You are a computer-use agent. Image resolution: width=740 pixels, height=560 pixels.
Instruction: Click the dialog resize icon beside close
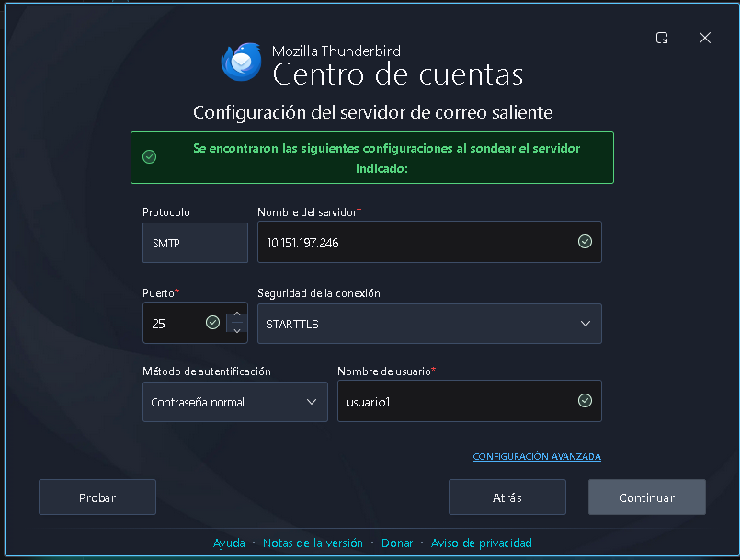[662, 38]
